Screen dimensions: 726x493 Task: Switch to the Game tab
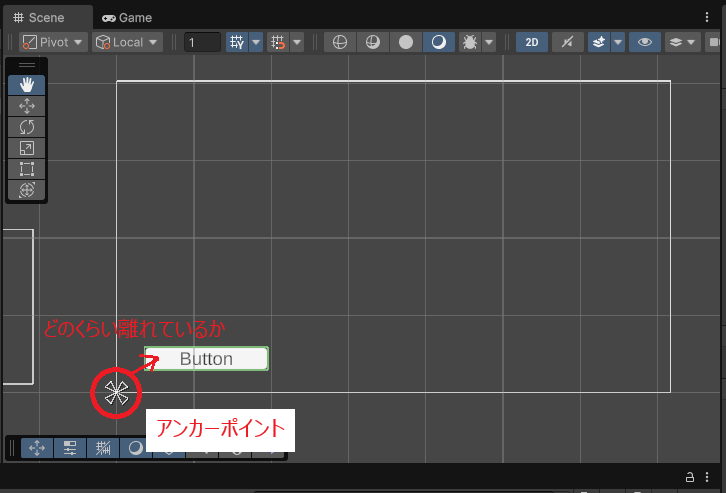127,18
